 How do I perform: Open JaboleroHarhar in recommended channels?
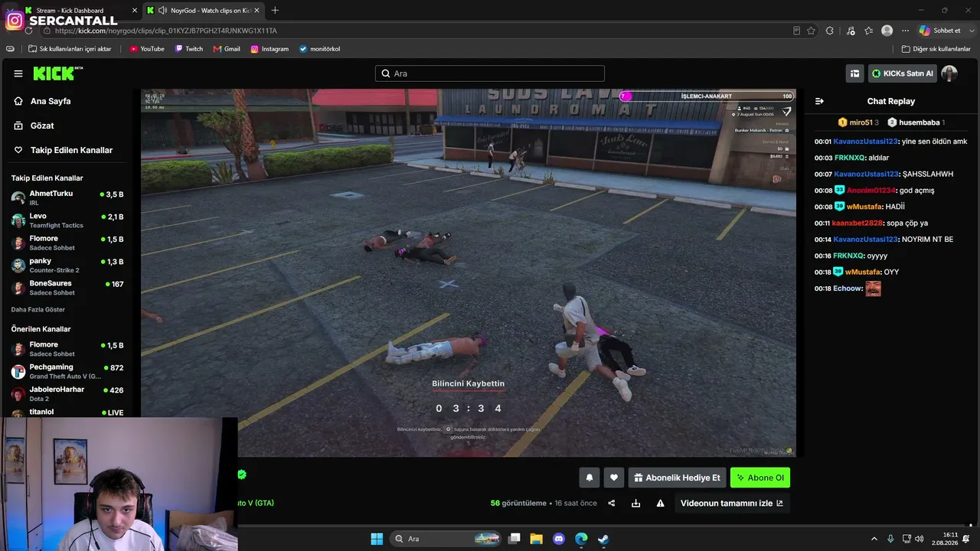click(67, 393)
